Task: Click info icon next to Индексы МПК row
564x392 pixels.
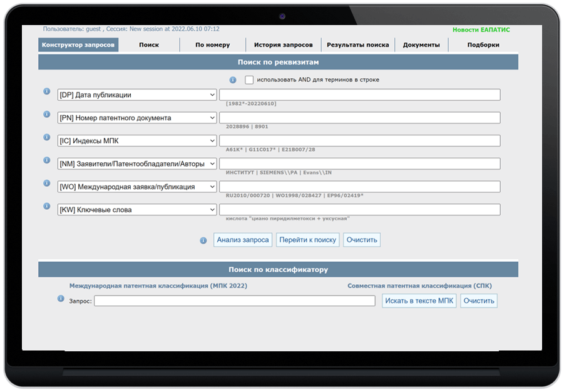Action: point(46,137)
